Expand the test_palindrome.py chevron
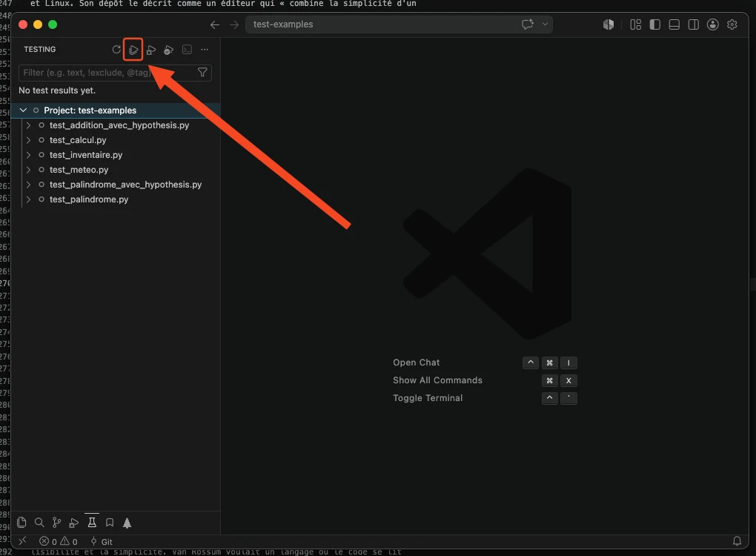The height and width of the screenshot is (556, 756). 28,199
